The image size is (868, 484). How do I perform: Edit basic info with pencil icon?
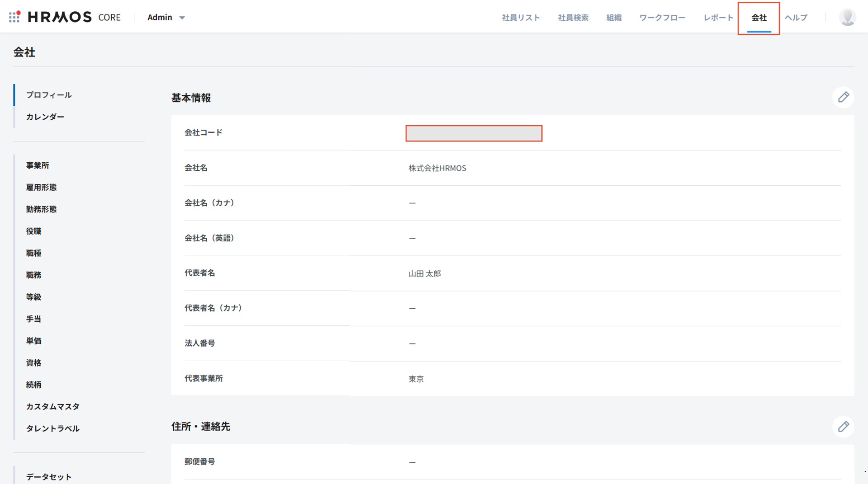843,97
